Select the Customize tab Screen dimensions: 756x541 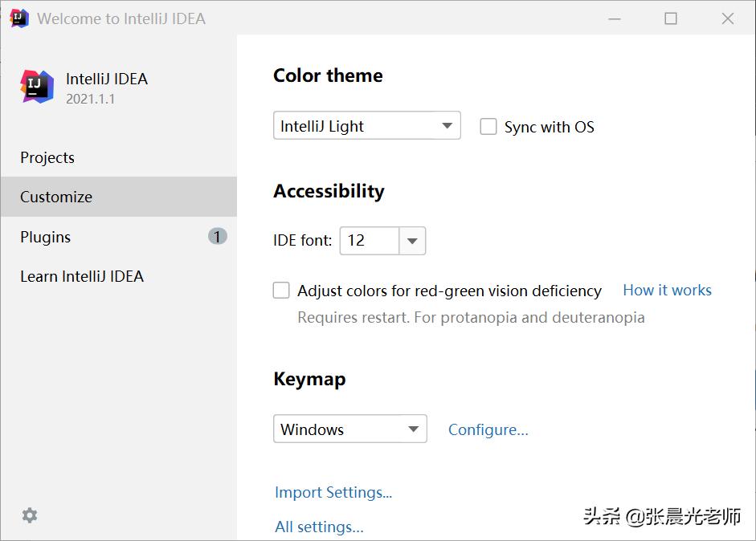tap(56, 197)
